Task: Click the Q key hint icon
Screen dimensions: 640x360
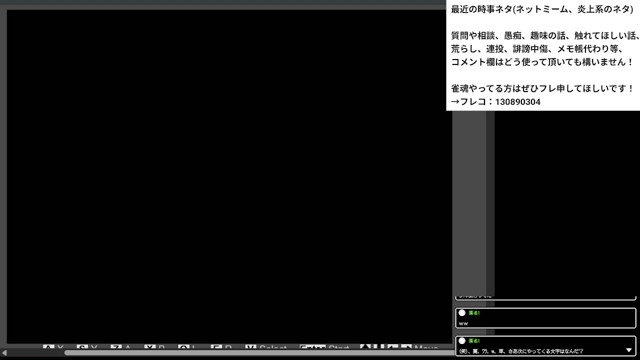Action: click(x=184, y=347)
